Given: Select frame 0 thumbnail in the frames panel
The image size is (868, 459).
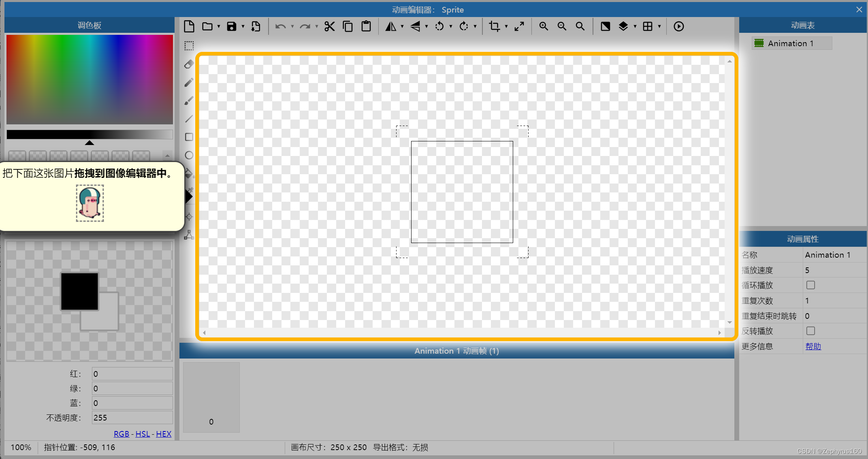Looking at the screenshot, I should coord(211,397).
